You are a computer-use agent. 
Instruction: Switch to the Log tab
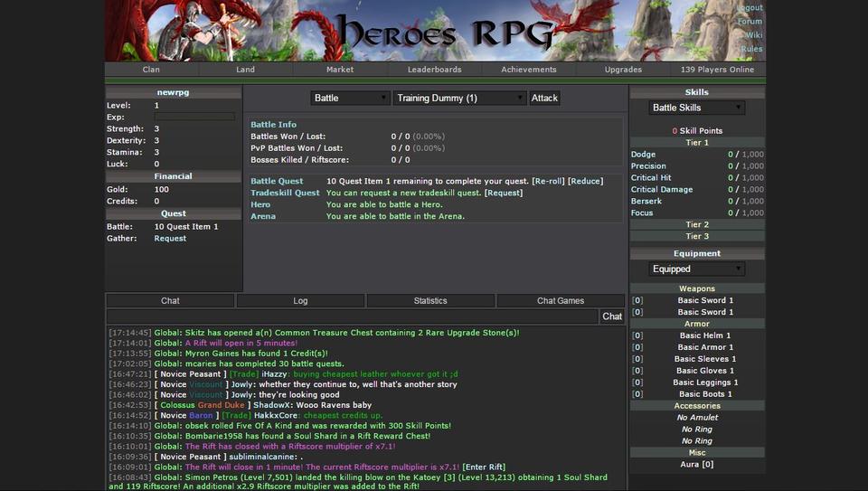pos(300,300)
